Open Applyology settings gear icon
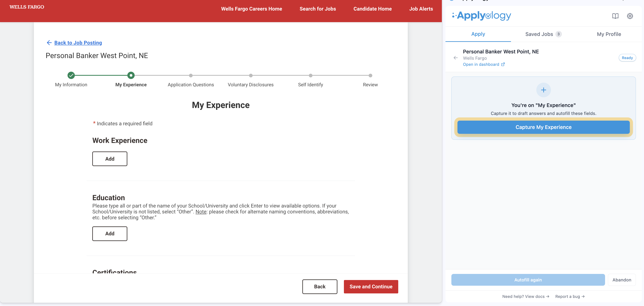Viewport: 644px width, 306px height. [x=630, y=16]
